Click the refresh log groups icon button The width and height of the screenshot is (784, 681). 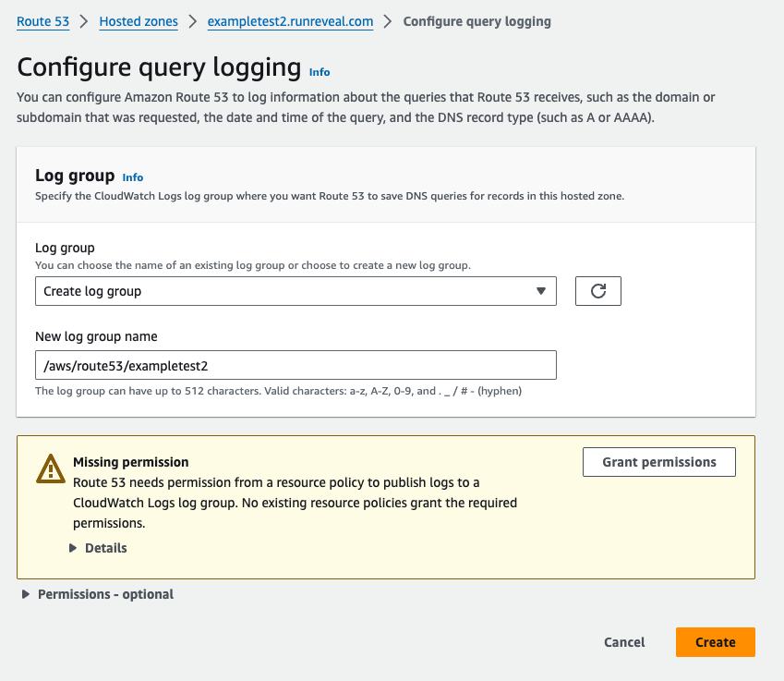coord(597,291)
